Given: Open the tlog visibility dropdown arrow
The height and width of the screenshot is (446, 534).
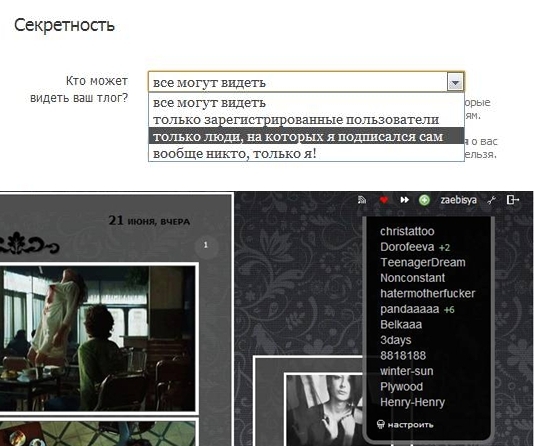Looking at the screenshot, I should coord(455,82).
